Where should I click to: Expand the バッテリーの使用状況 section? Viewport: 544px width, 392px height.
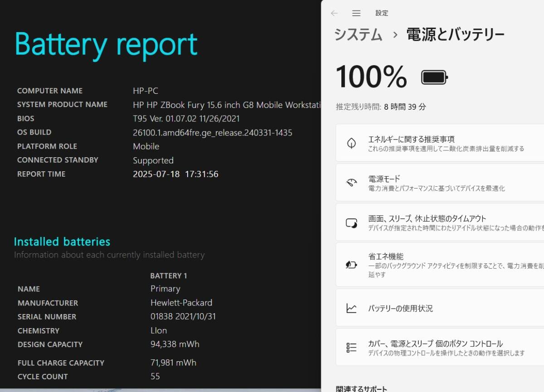coord(440,308)
